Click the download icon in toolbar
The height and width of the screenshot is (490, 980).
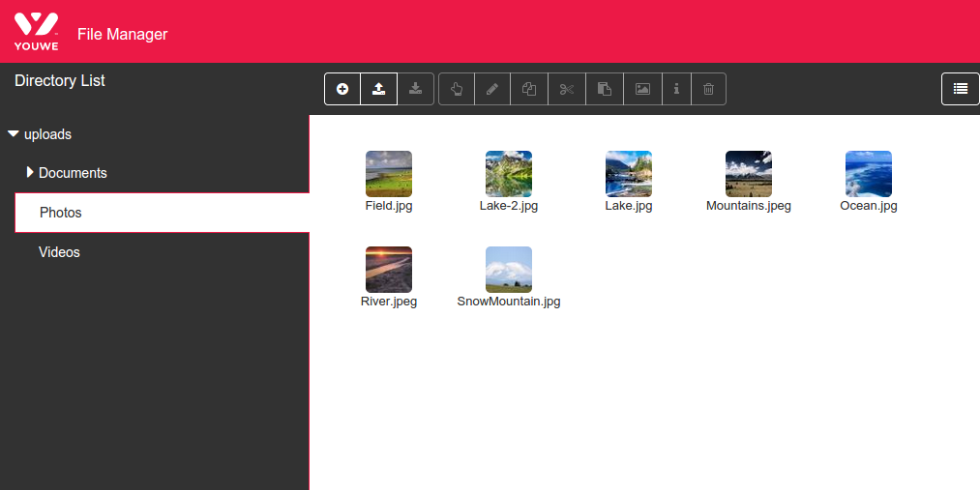(416, 89)
